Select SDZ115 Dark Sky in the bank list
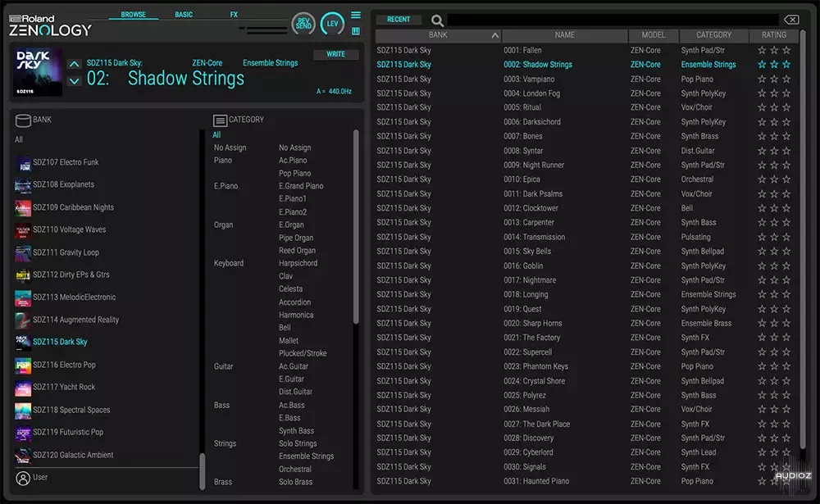 60,342
